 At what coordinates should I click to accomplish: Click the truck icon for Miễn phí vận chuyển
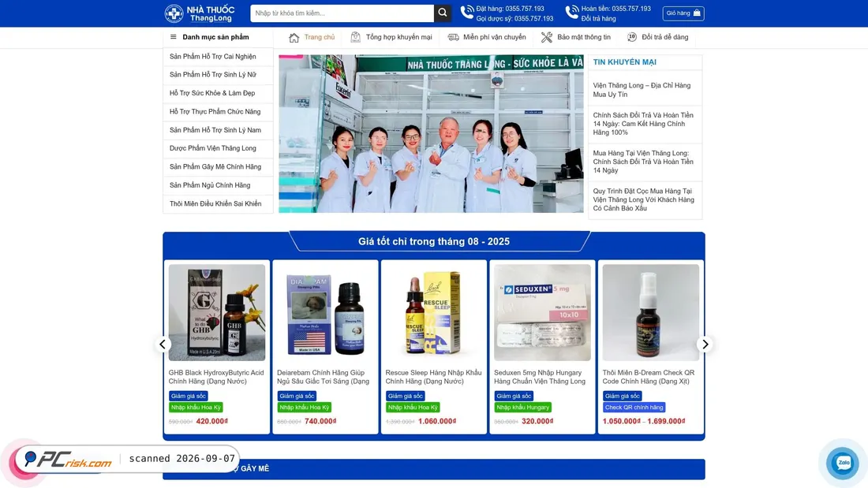click(454, 37)
